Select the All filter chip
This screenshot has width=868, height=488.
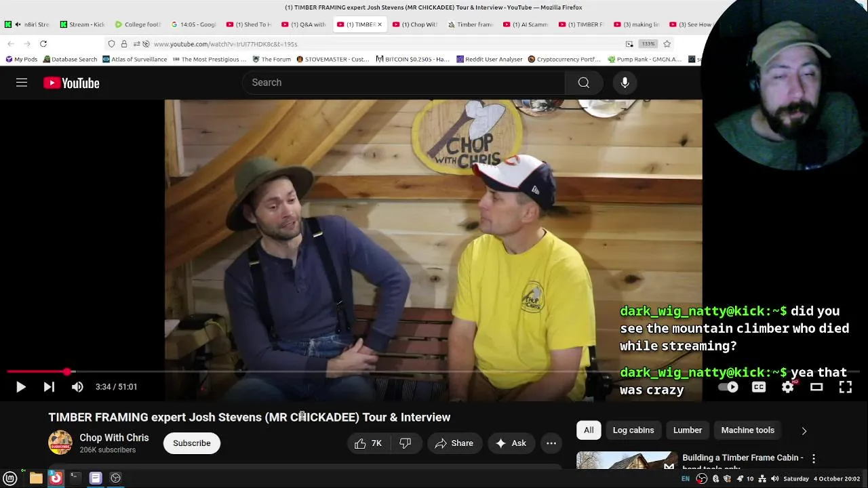click(x=589, y=430)
